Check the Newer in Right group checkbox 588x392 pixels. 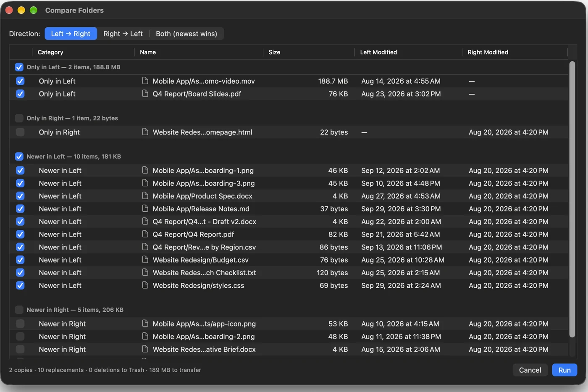click(19, 310)
